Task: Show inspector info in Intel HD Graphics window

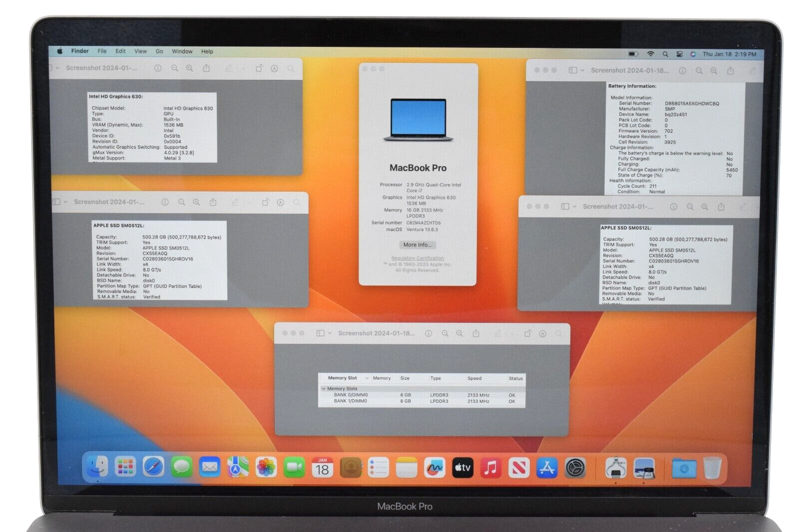Action: click(158, 68)
